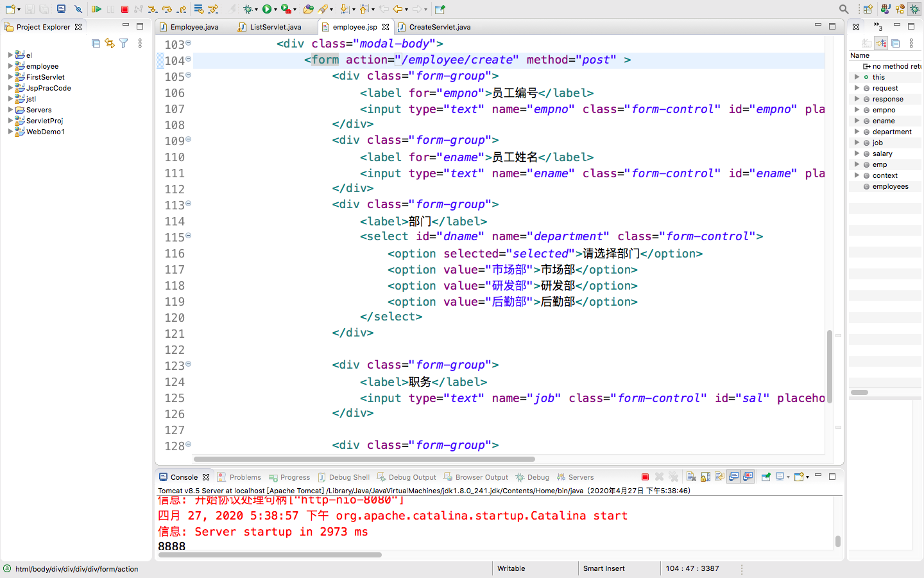The image size is (924, 578).
Task: Click the editor horizontal scrollbar
Action: coord(364,459)
